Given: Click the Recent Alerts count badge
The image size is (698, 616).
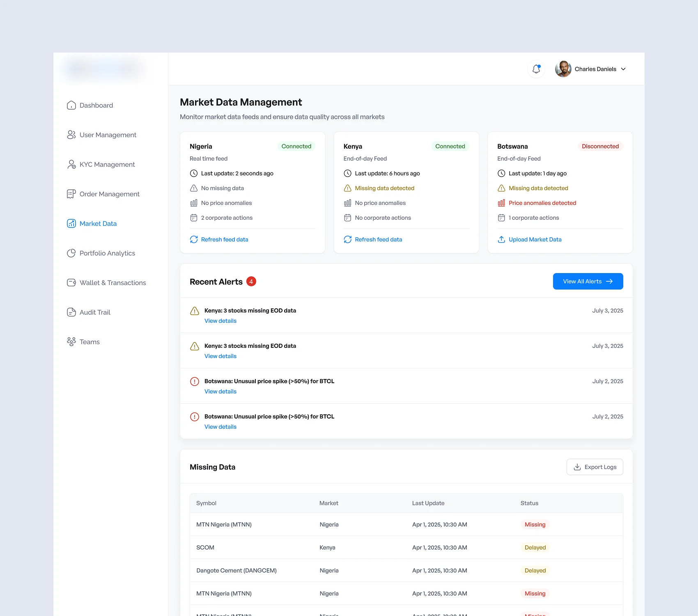Looking at the screenshot, I should [x=251, y=281].
